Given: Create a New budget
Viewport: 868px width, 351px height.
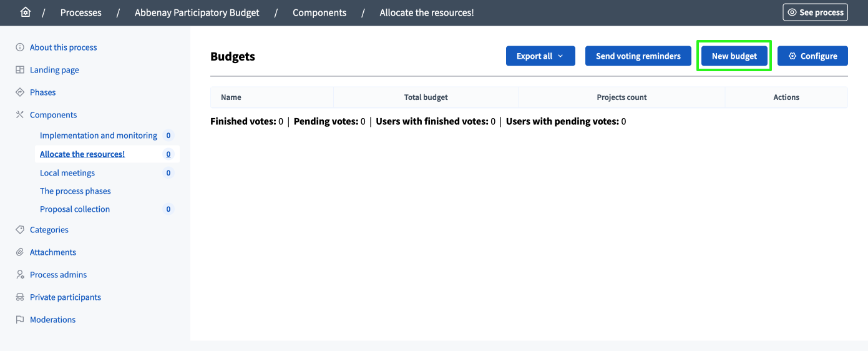Looking at the screenshot, I should [734, 56].
